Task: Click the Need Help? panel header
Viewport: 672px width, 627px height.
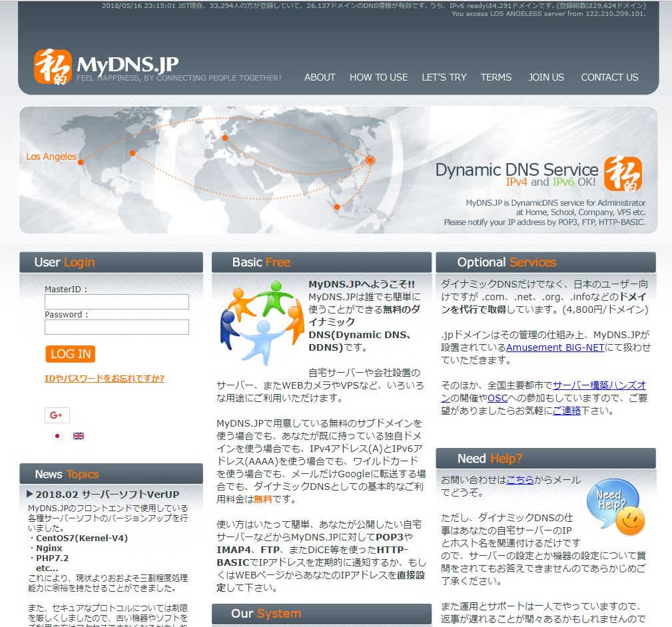Action: (545, 458)
